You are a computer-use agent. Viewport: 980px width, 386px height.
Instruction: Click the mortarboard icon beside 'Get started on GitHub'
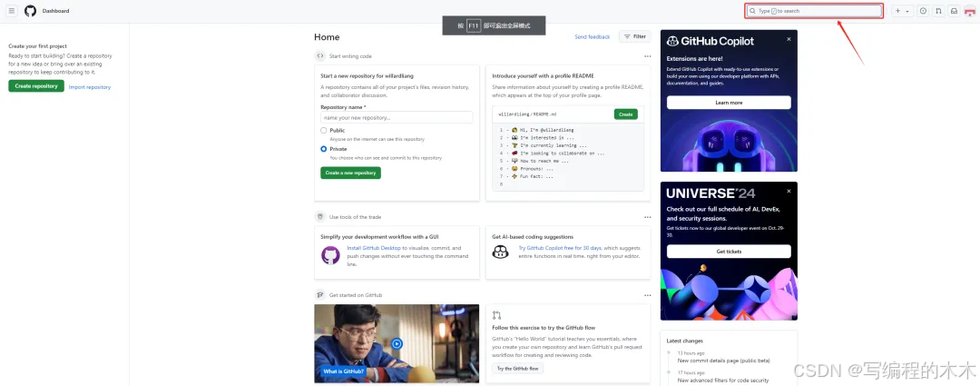pos(320,294)
